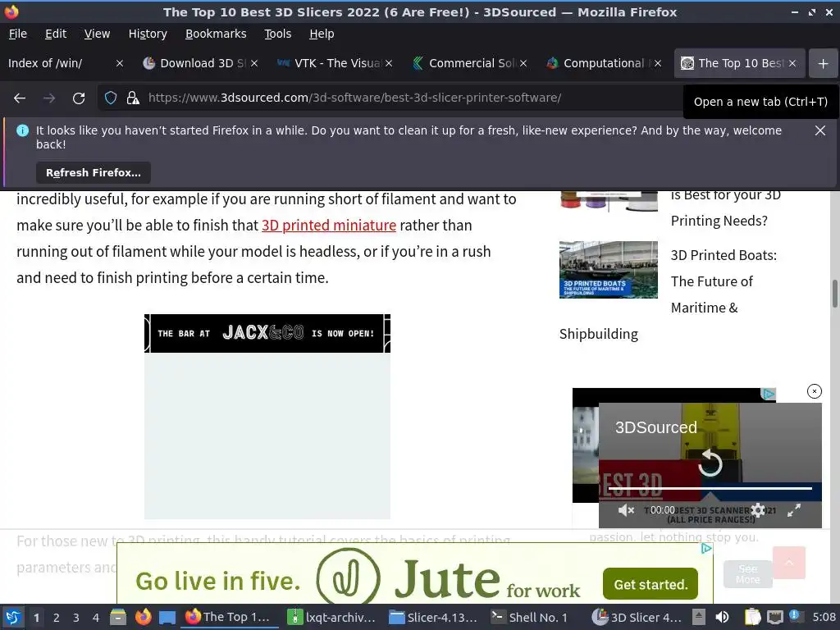840x630 pixels.
Task: Launch file manager from taskbar panel
Action: point(118,617)
